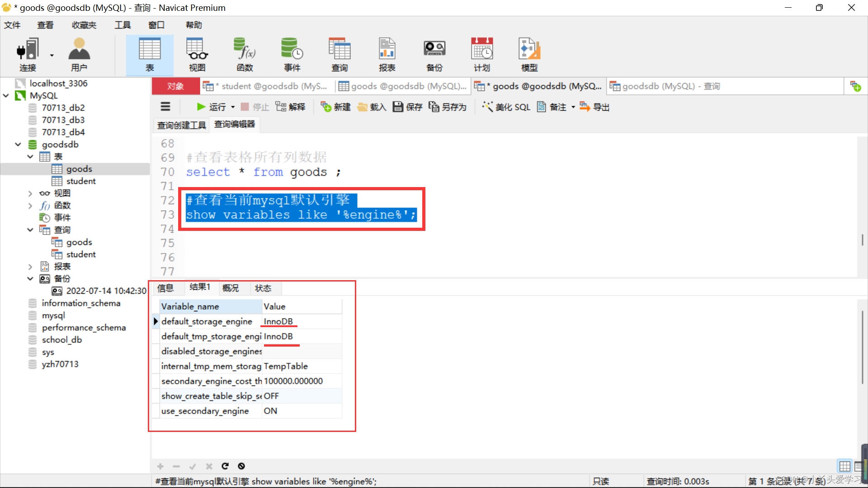Image resolution: width=868 pixels, height=488 pixels.
Task: Open the 运行 dropdown arrow
Action: (233, 107)
